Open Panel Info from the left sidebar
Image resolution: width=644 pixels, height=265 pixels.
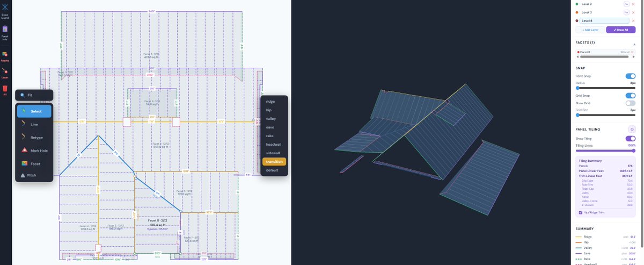click(x=4, y=32)
